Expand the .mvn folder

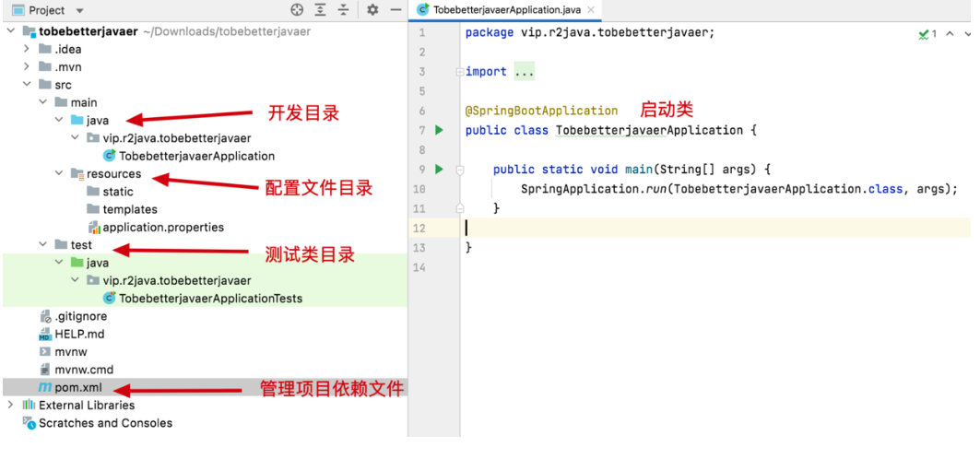click(27, 66)
